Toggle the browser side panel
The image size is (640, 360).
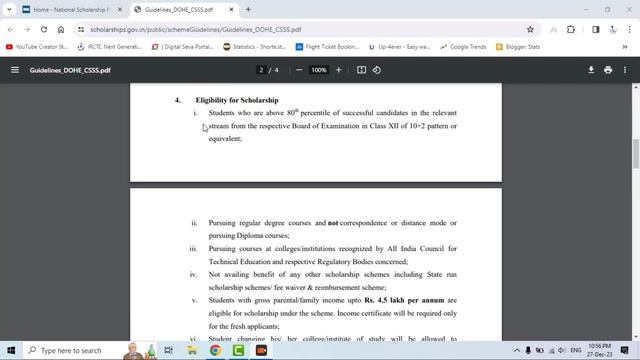coord(596,29)
